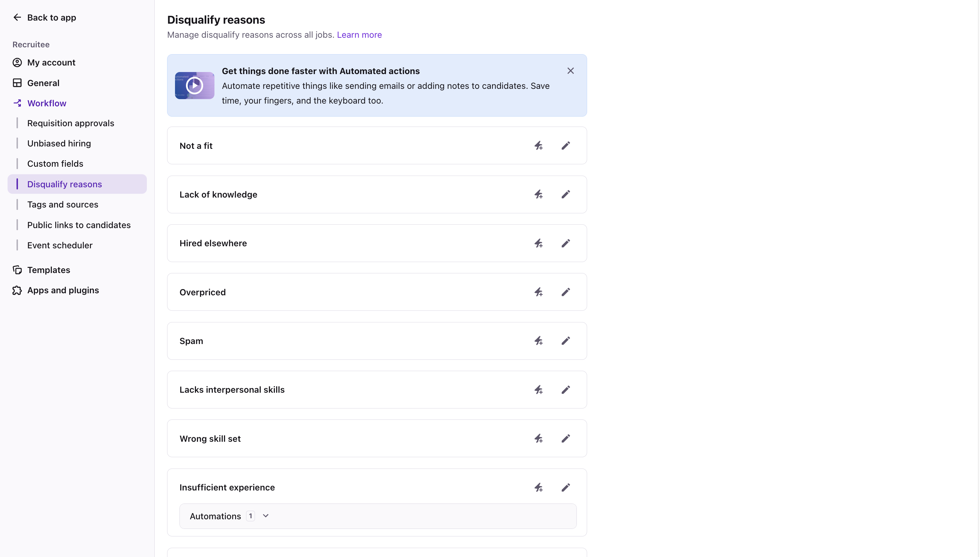Open the Learn more link
This screenshot has width=980, height=557.
359,35
